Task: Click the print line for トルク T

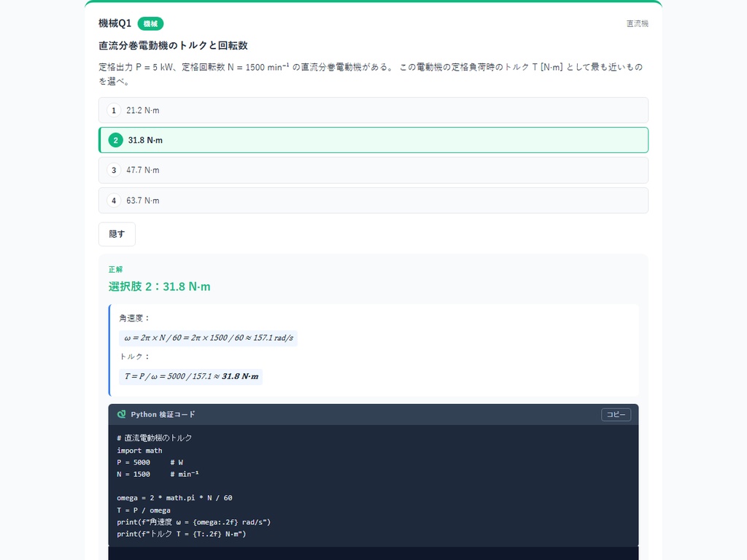Action: [x=181, y=534]
